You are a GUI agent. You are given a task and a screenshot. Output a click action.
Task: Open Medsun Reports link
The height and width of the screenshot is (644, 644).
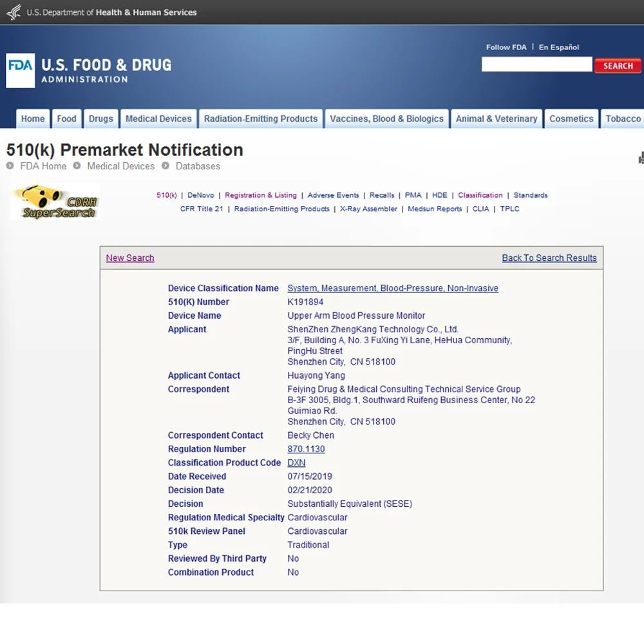[x=435, y=209]
